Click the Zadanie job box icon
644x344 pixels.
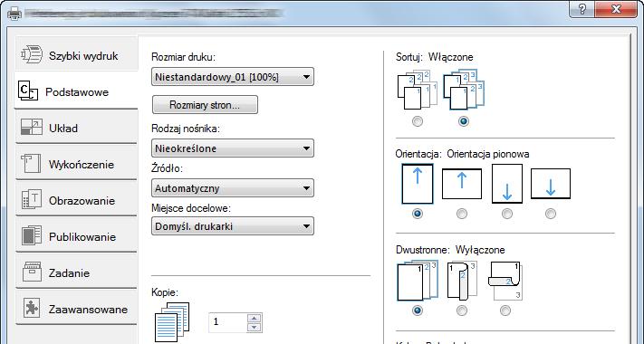click(x=32, y=272)
